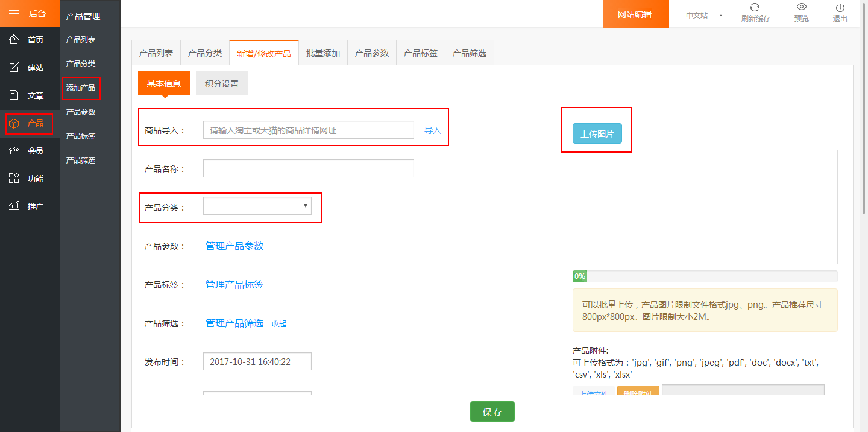Open the 产品标签 tab
Viewport: 868px width, 432px height.
point(421,53)
